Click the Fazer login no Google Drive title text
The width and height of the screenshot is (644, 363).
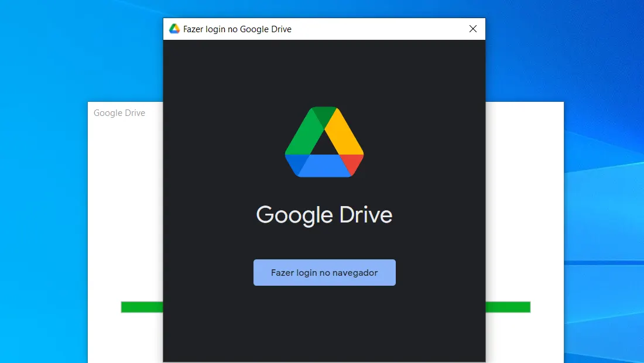pyautogui.click(x=237, y=29)
